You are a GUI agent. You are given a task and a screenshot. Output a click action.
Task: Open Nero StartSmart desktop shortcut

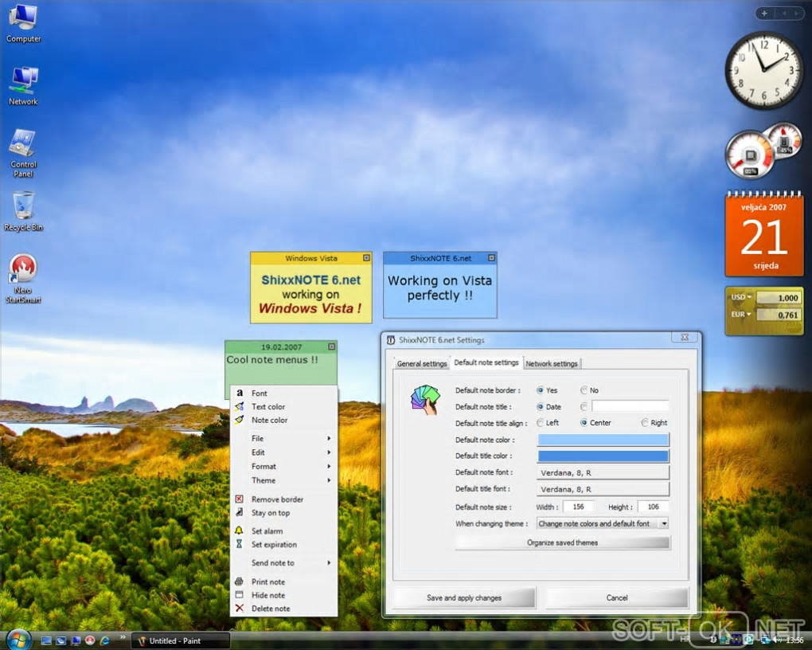pos(23,278)
